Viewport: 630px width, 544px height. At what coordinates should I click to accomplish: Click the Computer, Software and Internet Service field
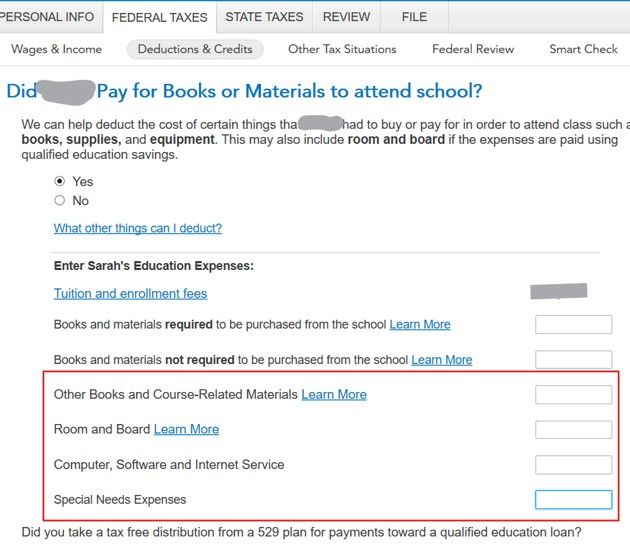(x=573, y=465)
